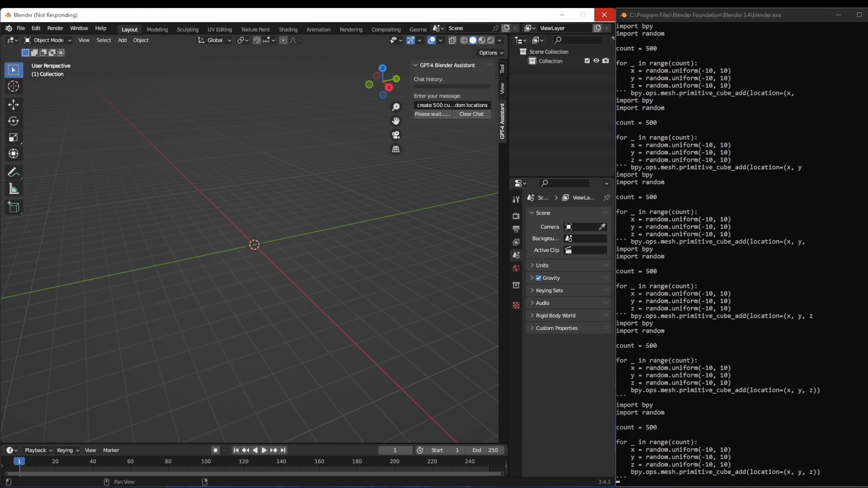Toggle X-ray viewport mode
The height and width of the screenshot is (488, 868).
452,40
